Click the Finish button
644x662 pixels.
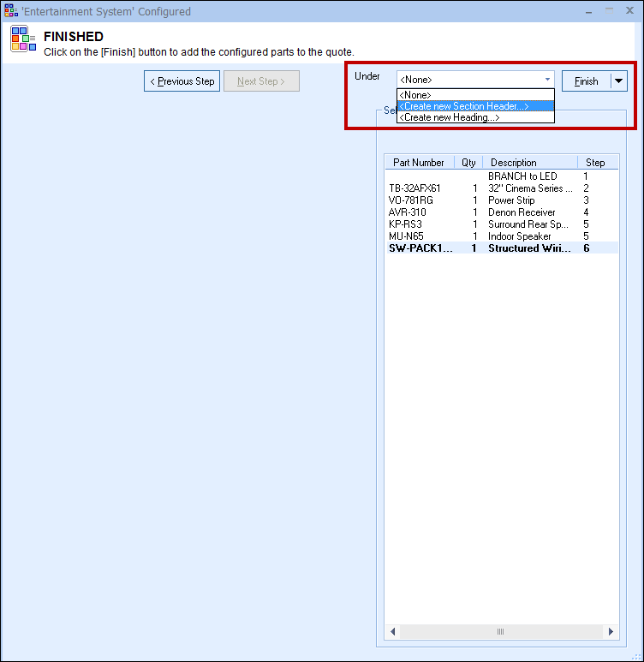587,81
